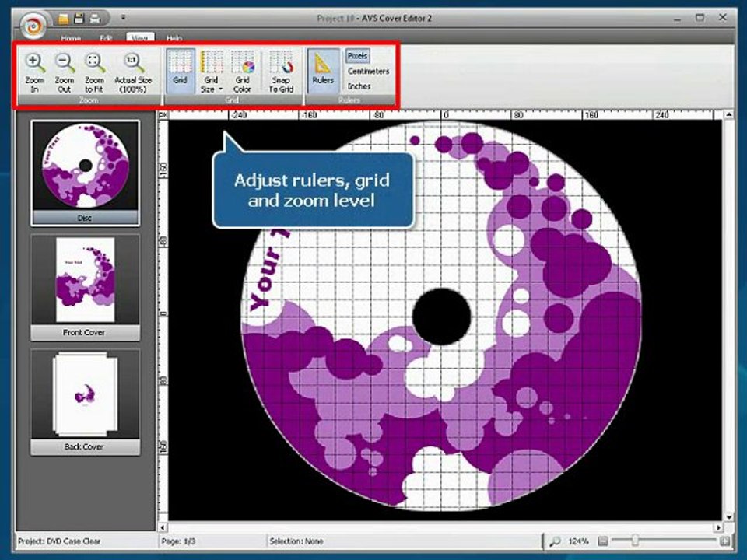Open the Help ribbon tab
Viewport: 747px width, 560px height.
coord(174,37)
